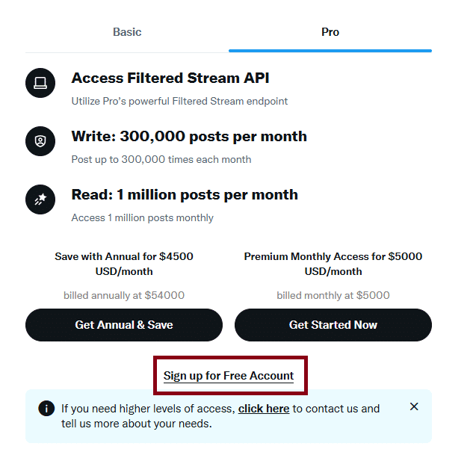Dismiss the higher access info banner
The image size is (476, 461).
[x=414, y=406]
